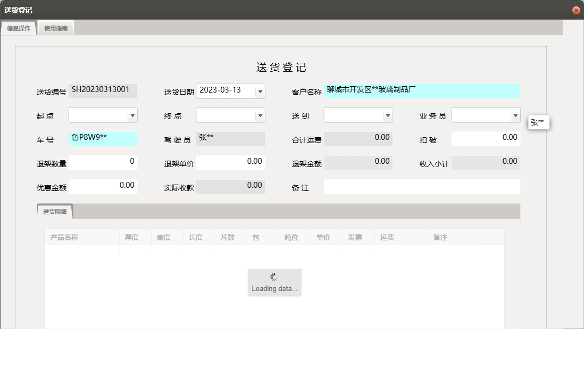The height and width of the screenshot is (392, 584).
Task: Open the 业务员 salesperson dropdown
Action: pos(515,115)
